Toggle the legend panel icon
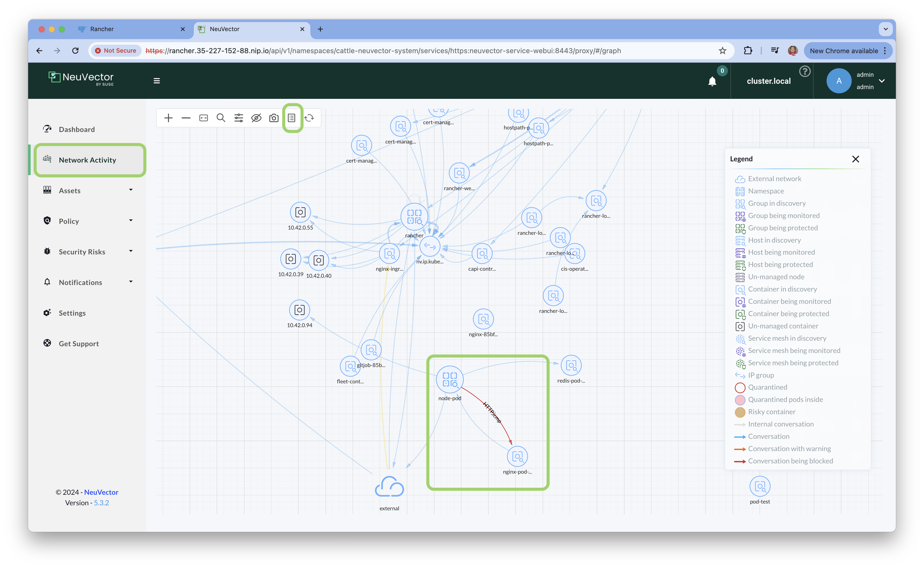This screenshot has height=569, width=924. coord(292,118)
